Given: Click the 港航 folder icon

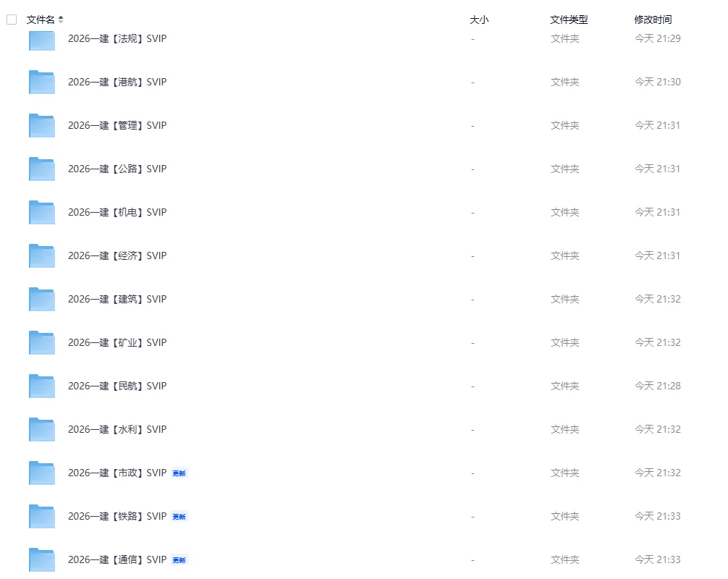Looking at the screenshot, I should (42, 83).
